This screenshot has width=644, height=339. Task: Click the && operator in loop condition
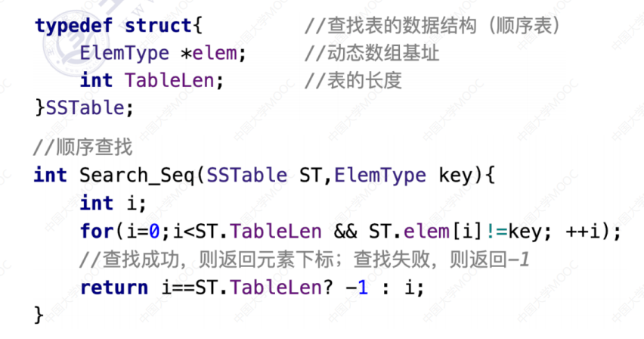click(345, 232)
